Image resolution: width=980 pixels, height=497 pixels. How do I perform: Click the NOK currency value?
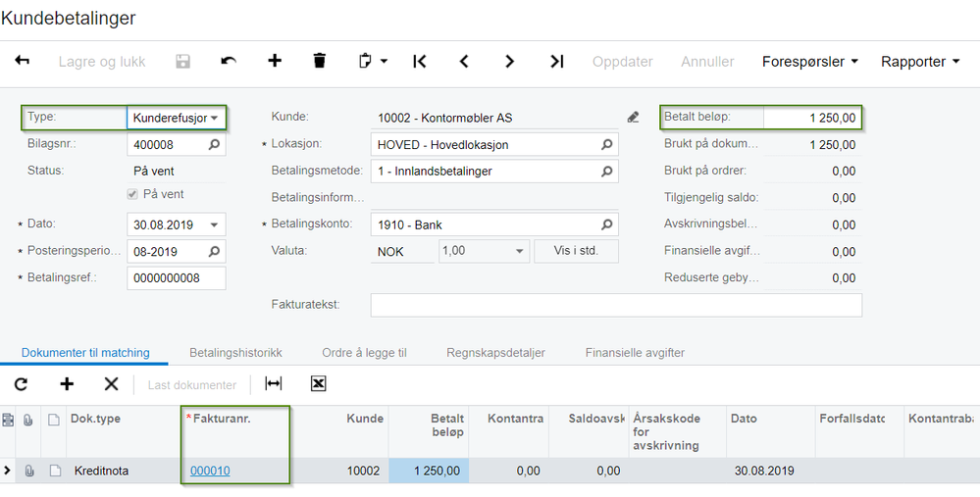click(x=390, y=252)
